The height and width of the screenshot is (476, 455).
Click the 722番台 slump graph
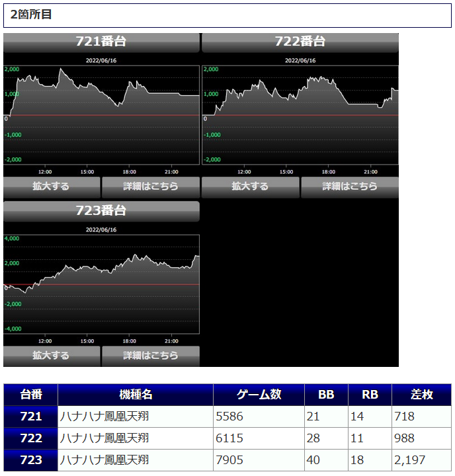pos(300,115)
